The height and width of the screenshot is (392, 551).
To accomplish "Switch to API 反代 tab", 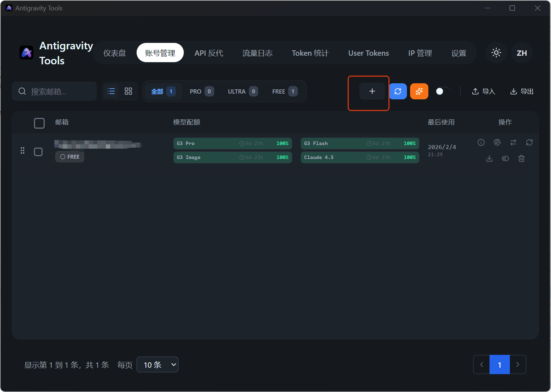I will click(209, 53).
